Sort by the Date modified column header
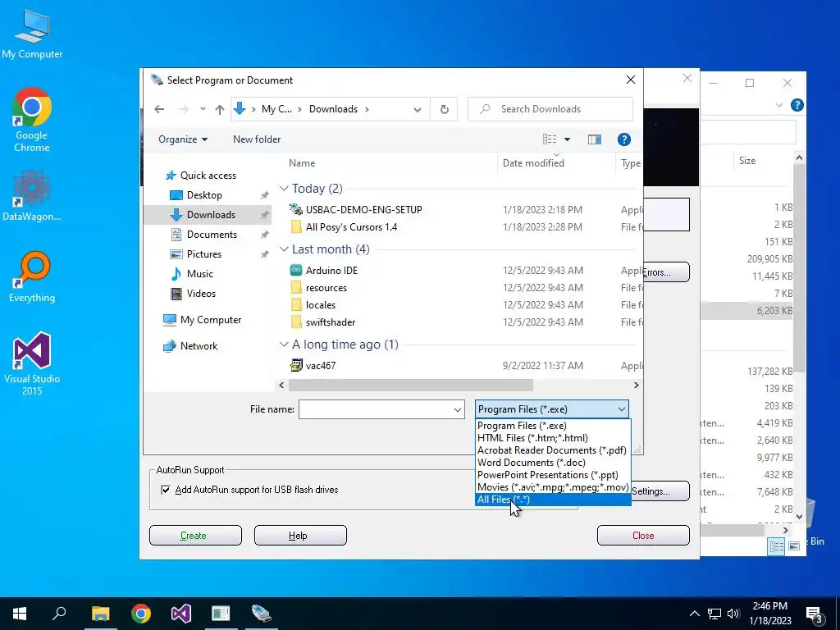 [x=556, y=163]
